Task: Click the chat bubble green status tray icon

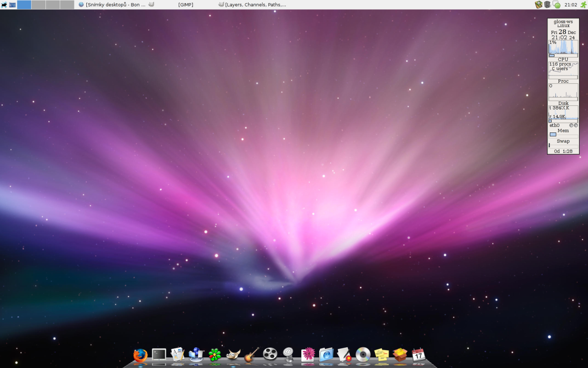Action: pyautogui.click(x=556, y=5)
